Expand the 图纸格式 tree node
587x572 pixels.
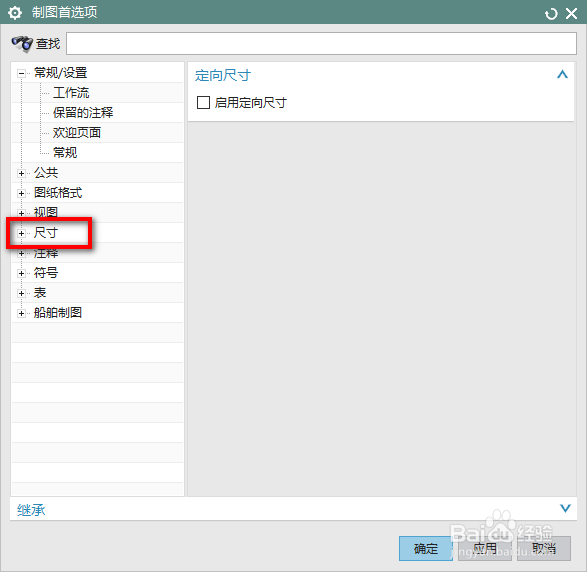pos(21,194)
